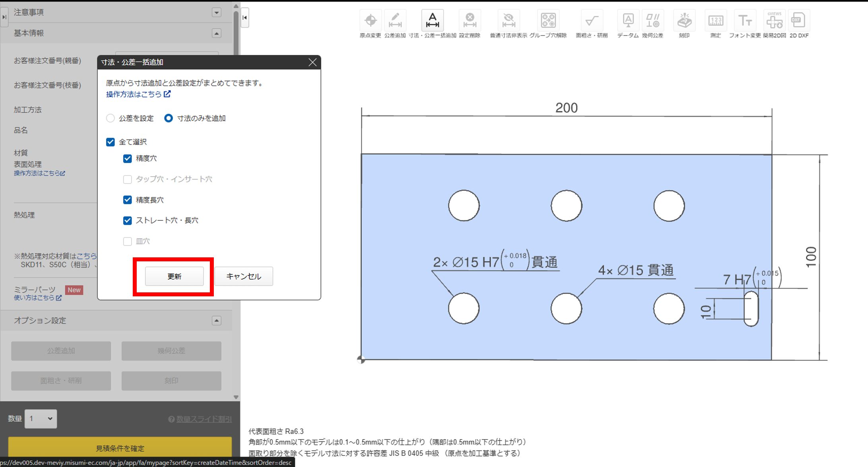Collapse the 基本情報 section
Viewport: 868px width, 467px height.
[x=217, y=33]
